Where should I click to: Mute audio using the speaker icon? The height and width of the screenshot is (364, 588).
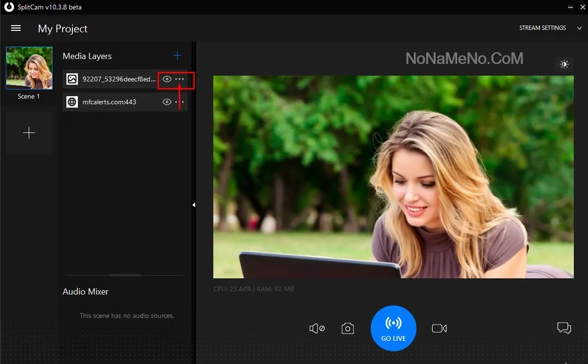[x=317, y=329]
